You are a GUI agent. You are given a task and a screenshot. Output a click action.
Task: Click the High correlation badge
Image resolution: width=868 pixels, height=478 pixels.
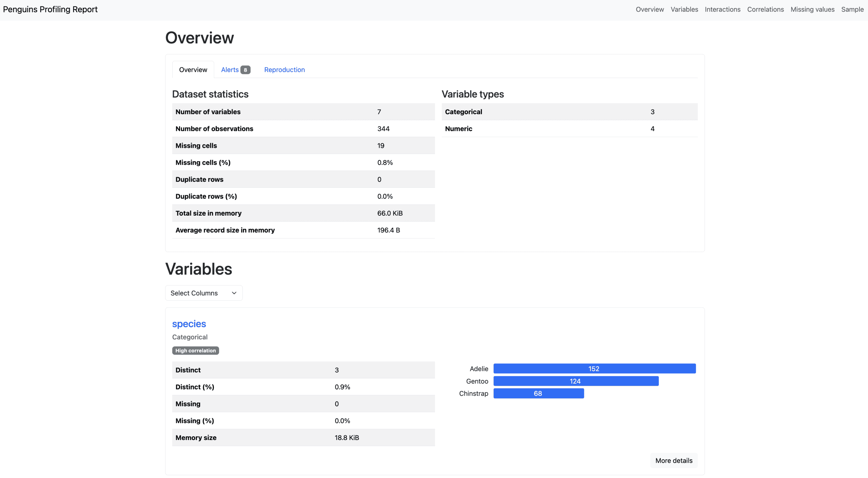pos(195,351)
